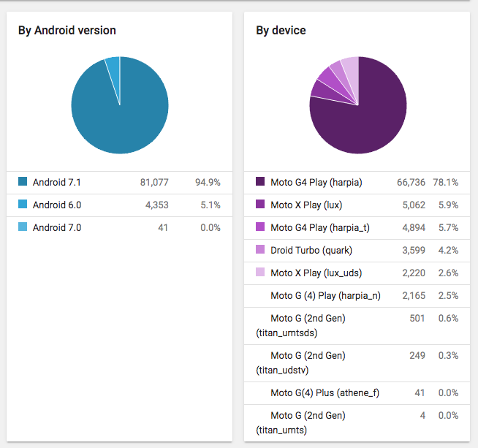Select the Android 6.0 row label
478x448 pixels.
(x=57, y=205)
